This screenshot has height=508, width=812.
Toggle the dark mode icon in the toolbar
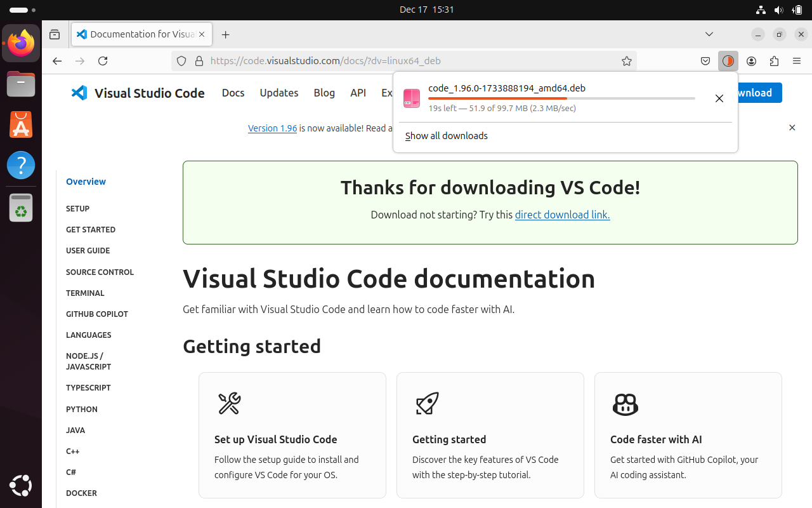(x=728, y=61)
